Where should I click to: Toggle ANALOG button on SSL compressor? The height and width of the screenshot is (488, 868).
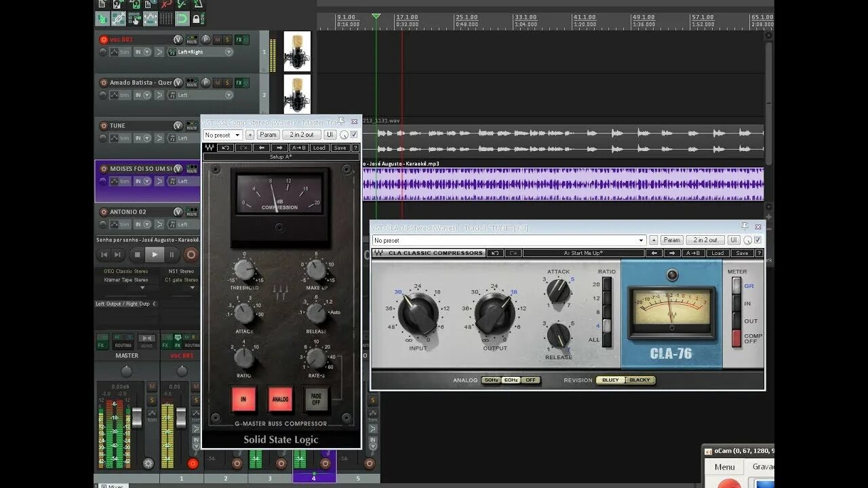click(x=280, y=400)
